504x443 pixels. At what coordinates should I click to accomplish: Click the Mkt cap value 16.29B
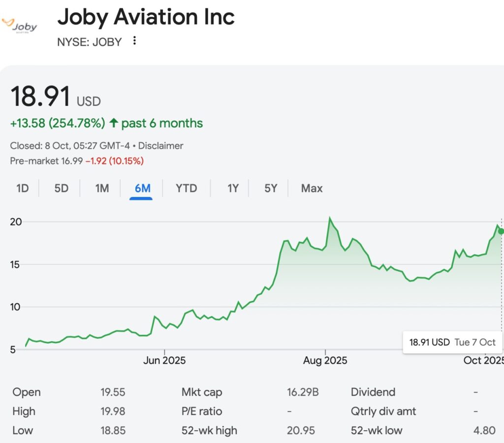[x=303, y=392]
